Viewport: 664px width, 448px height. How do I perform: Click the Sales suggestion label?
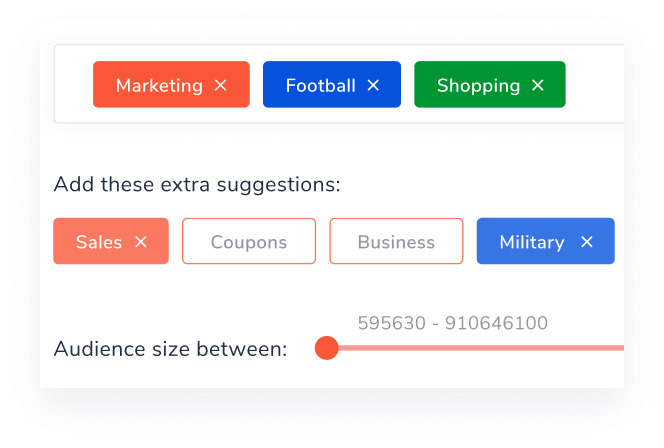[99, 242]
